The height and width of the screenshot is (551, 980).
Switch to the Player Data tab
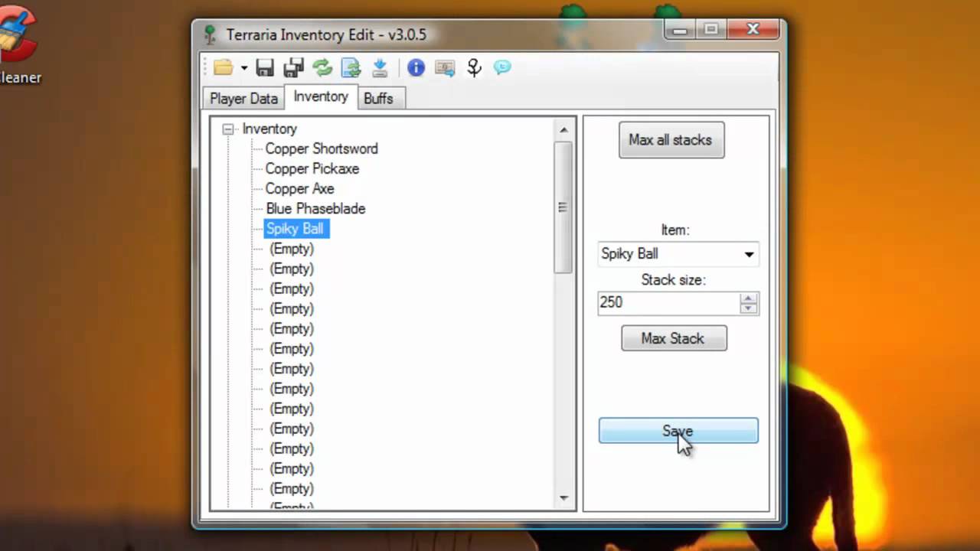pos(243,99)
